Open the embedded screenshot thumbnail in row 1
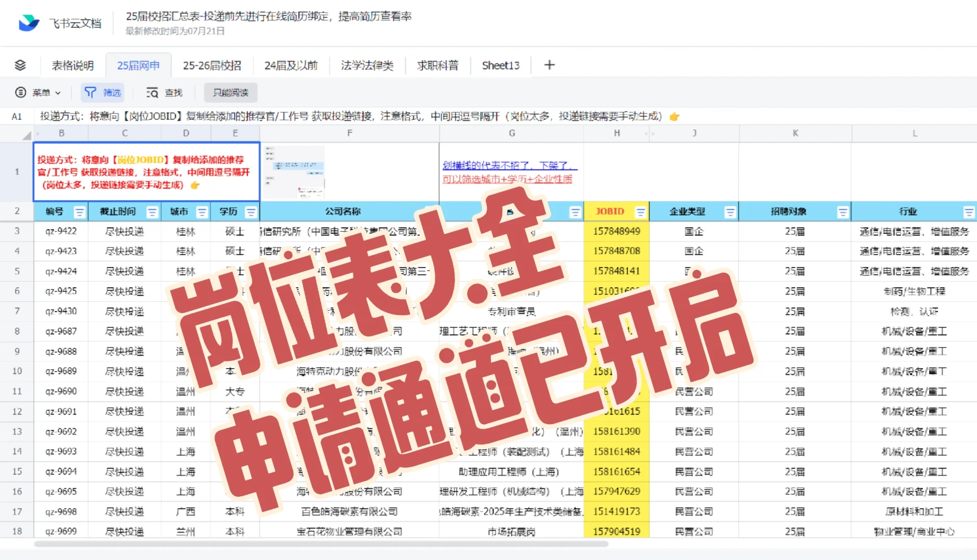This screenshot has height=560, width=977. pyautogui.click(x=295, y=172)
